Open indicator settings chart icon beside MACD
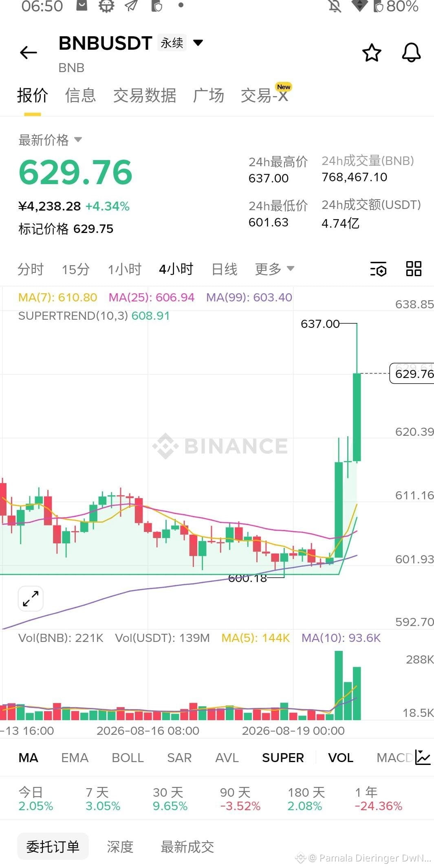The height and width of the screenshot is (868, 434). pos(423,757)
